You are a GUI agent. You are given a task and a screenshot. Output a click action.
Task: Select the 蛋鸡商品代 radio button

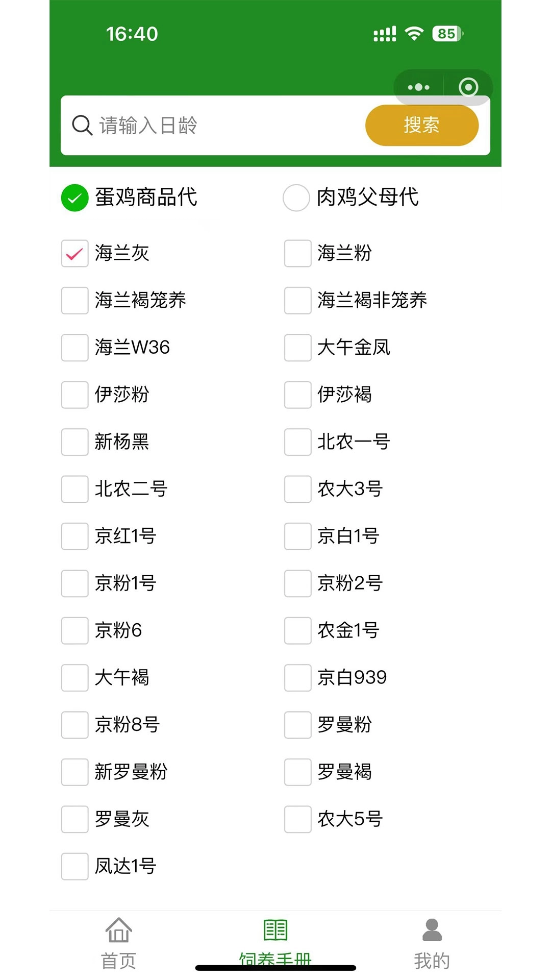(x=75, y=198)
